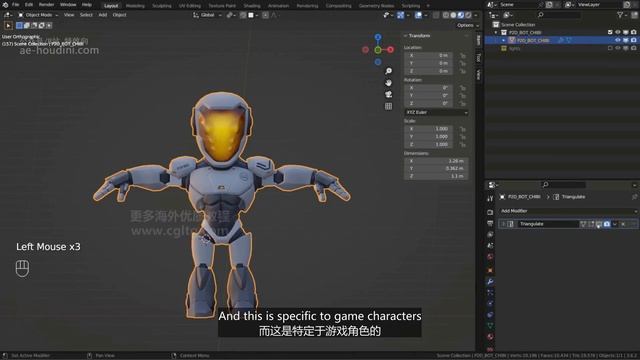Click the zoom view magnifier icon
The width and height of the screenshot is (640, 360).
click(x=388, y=71)
